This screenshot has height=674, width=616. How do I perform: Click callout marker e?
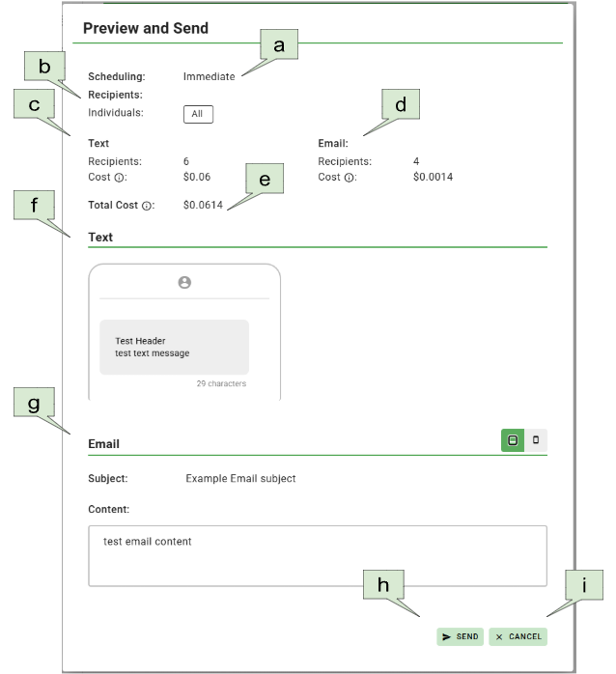pos(265,178)
